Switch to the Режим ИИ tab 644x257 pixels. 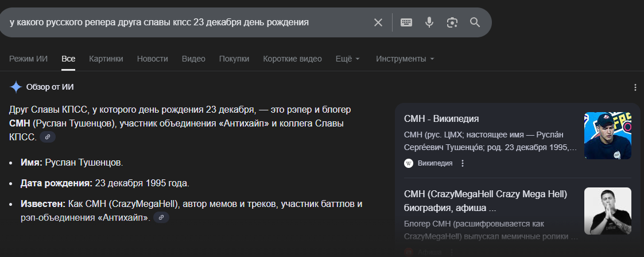point(28,59)
